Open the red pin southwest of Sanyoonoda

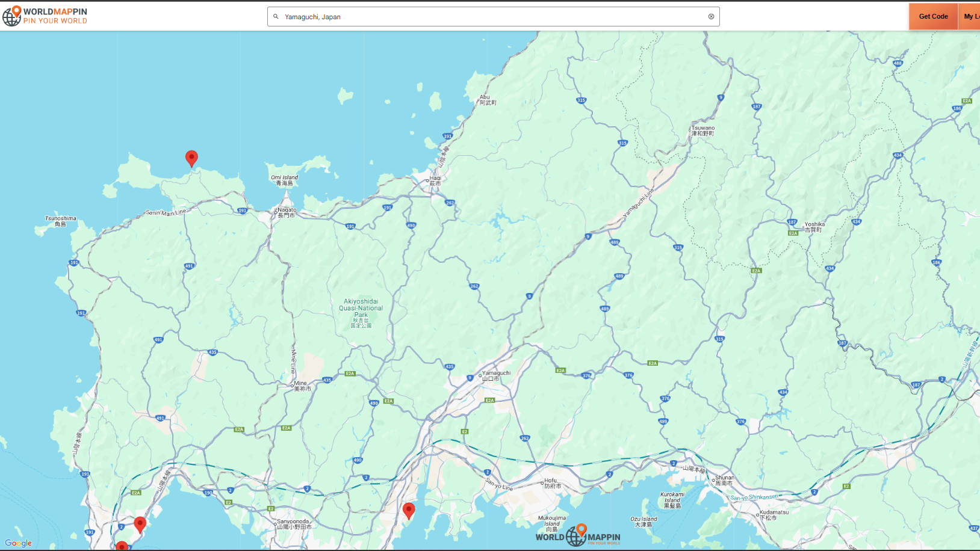[x=140, y=524]
